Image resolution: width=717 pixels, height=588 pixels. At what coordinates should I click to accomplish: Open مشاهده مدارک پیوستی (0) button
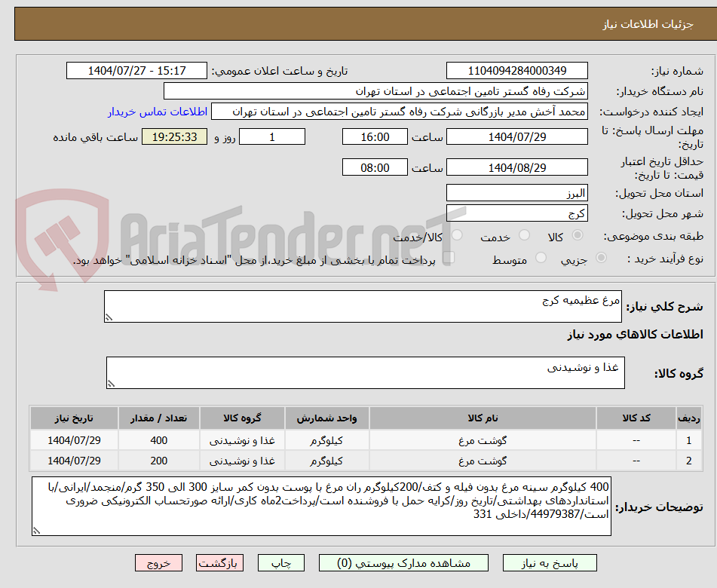point(403,563)
